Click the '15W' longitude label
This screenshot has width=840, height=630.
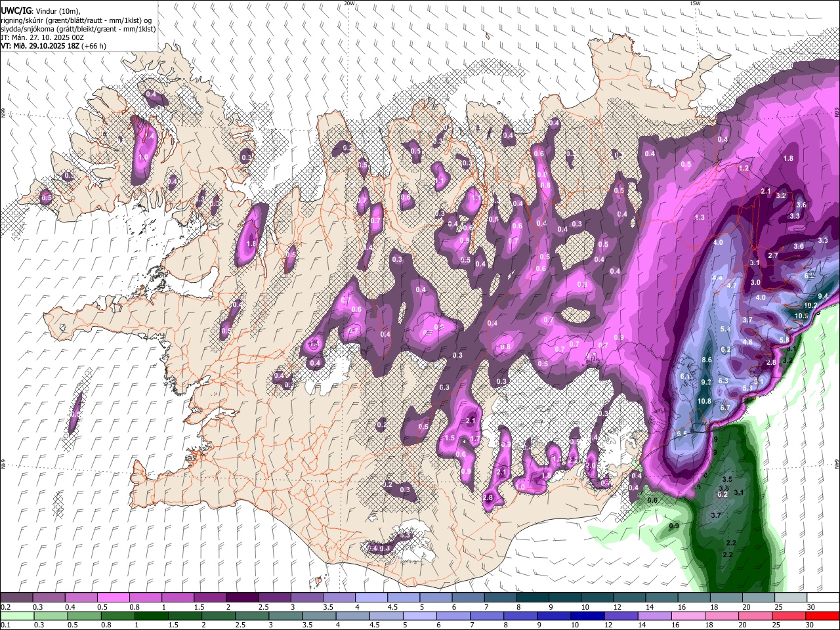[x=696, y=3]
